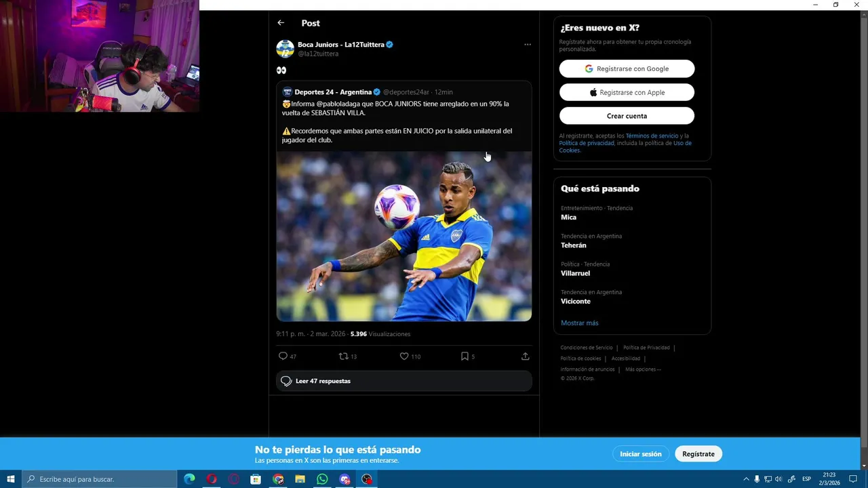The image size is (868, 488).
Task: Bookmark the post with 5 saves
Action: 465,357
